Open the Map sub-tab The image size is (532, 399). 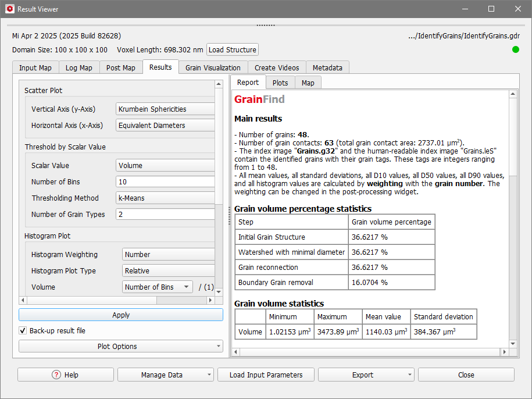[x=308, y=83]
